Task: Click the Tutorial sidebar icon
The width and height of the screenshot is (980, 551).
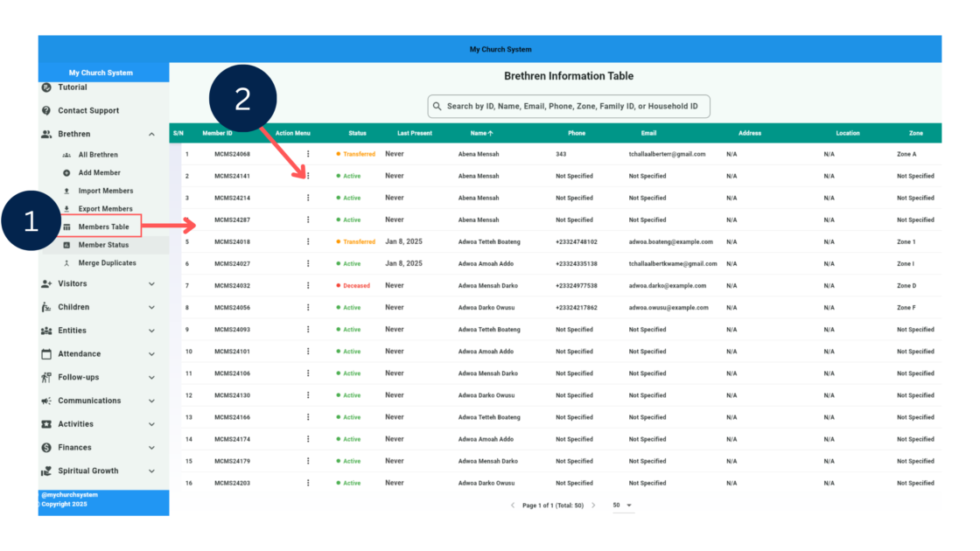Action: 46,87
